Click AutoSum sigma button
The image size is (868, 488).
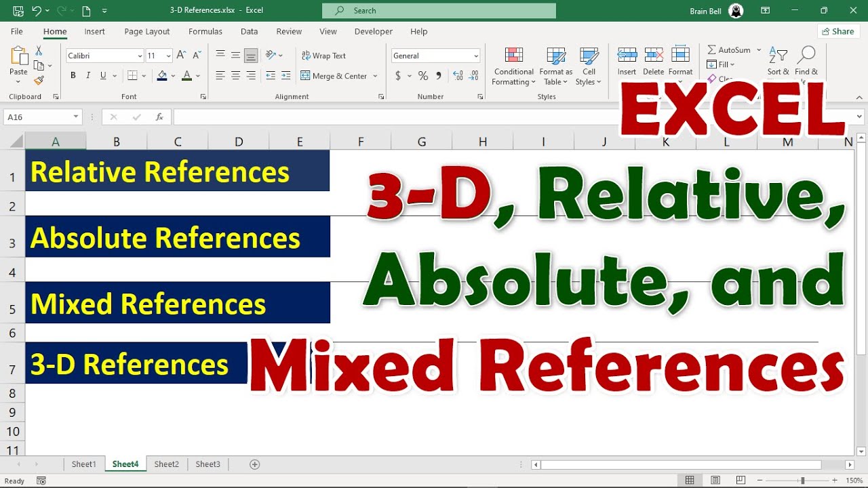point(729,50)
